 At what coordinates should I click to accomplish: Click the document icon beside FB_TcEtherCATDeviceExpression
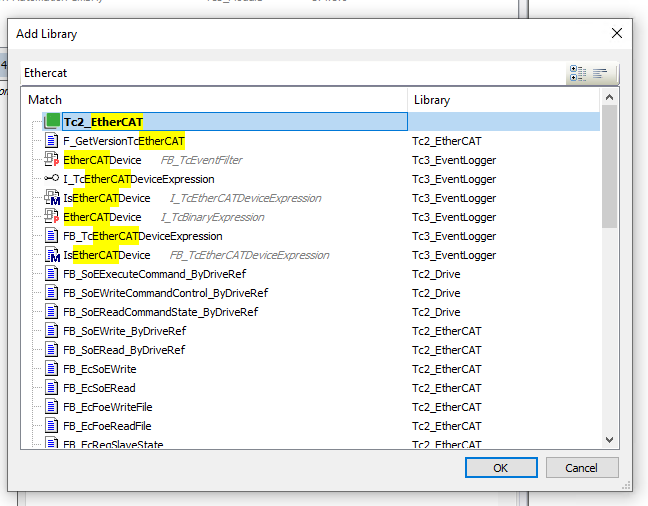[51, 236]
